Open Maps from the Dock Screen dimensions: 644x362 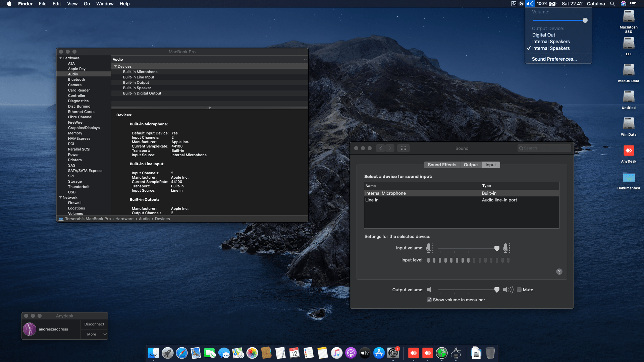(238, 353)
